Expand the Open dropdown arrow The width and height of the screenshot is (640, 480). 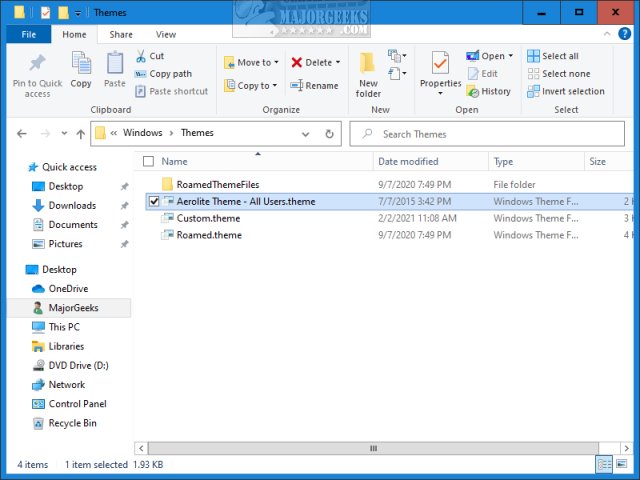[x=510, y=56]
